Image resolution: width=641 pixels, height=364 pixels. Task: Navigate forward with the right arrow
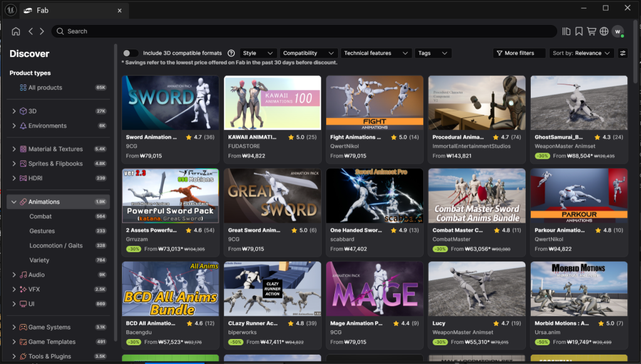42,31
